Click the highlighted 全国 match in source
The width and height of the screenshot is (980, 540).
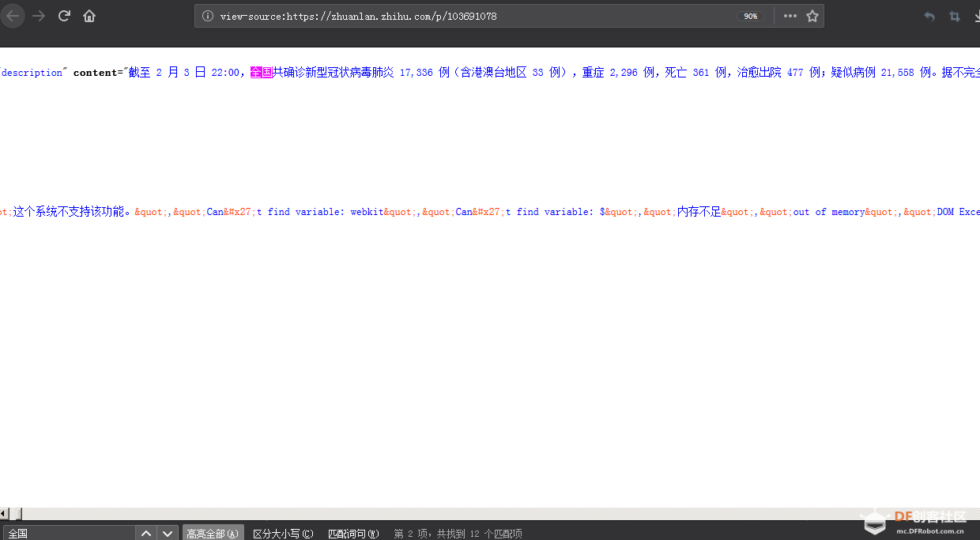[x=261, y=72]
